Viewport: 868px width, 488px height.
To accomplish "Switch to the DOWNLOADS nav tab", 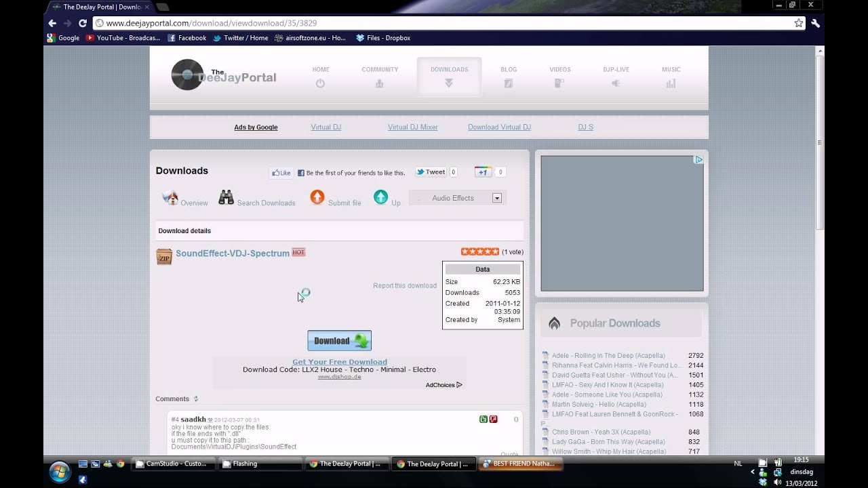I will [449, 77].
